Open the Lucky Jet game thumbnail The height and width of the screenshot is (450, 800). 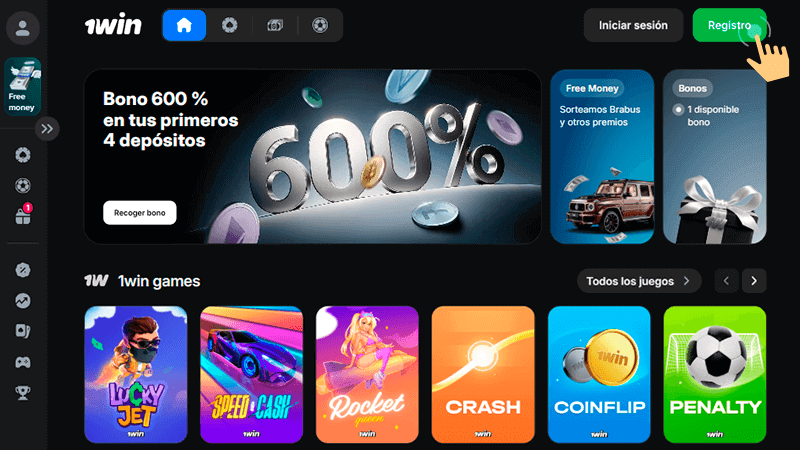point(136,374)
